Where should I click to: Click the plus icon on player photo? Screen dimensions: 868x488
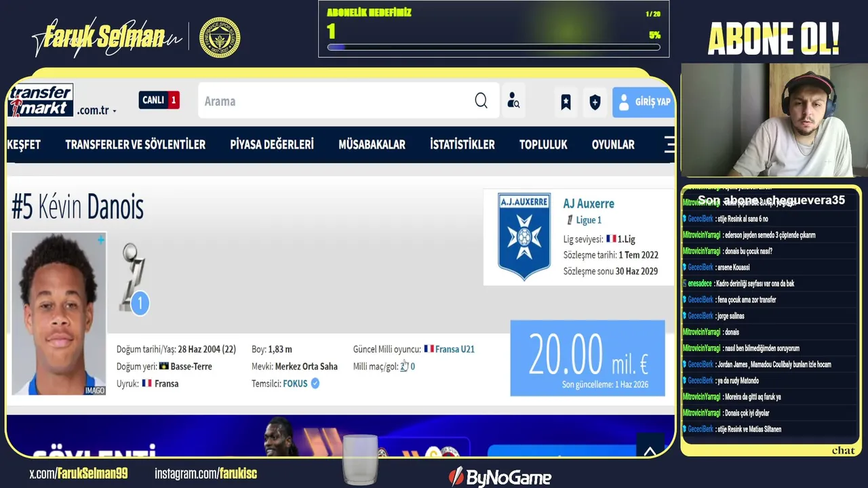coord(100,239)
